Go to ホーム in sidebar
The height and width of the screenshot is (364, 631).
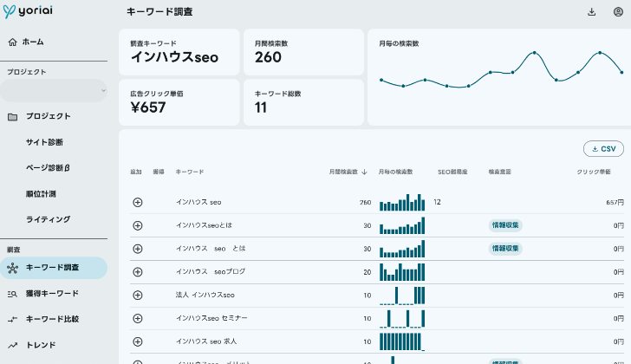pos(33,42)
